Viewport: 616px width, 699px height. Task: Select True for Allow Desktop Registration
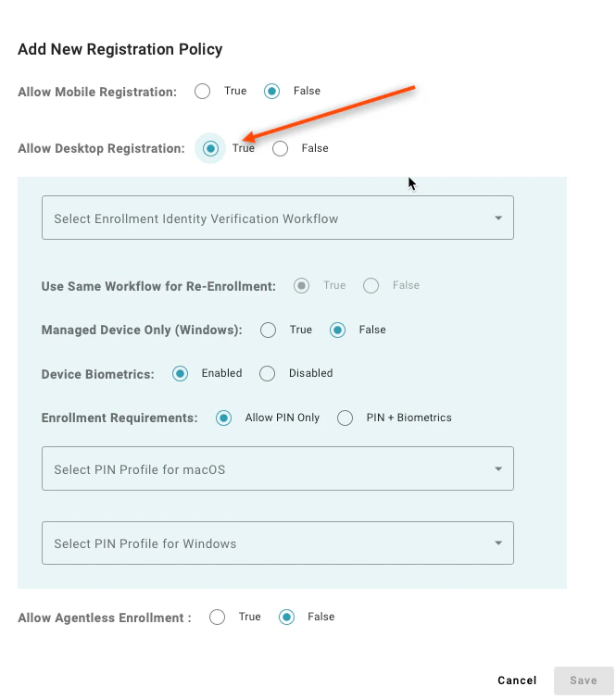click(210, 148)
